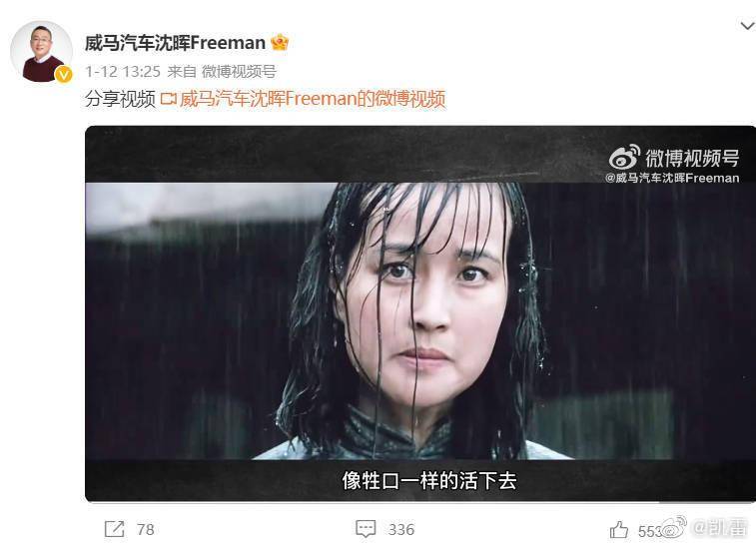The image size is (756, 547).
Task: Click the crown membership icon beside username
Action: [x=280, y=42]
